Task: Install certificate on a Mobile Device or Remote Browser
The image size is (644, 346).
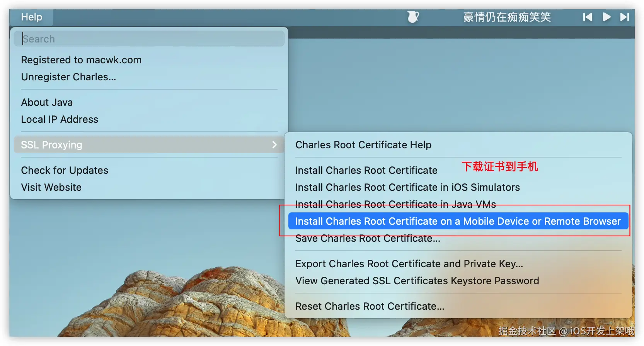Action: (458, 221)
